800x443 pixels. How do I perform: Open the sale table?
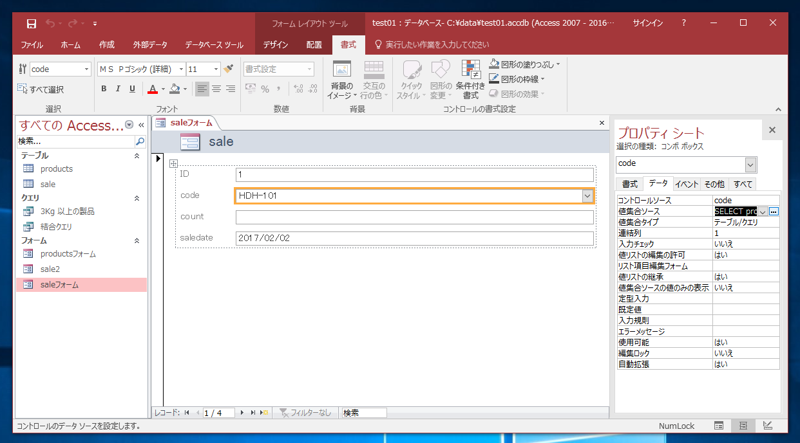click(48, 184)
